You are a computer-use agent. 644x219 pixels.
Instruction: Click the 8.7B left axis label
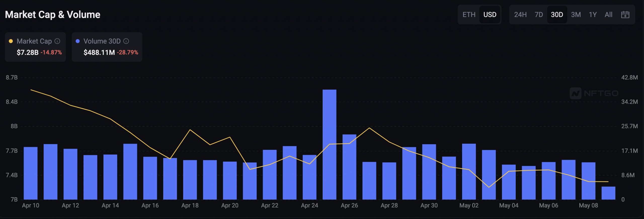coord(12,78)
